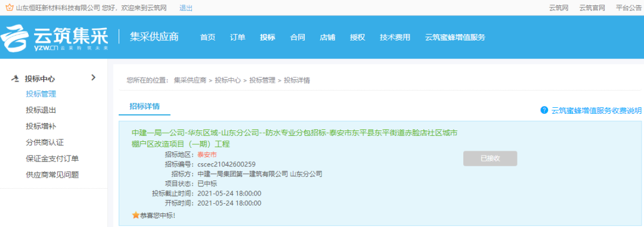
Task: Click the 集采供应商 header label
Action: coord(154,36)
